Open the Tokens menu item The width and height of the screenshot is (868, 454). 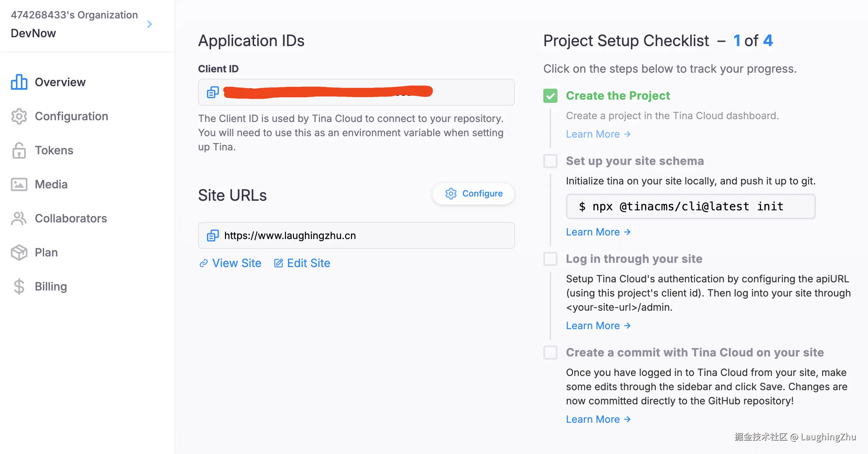coord(54,150)
